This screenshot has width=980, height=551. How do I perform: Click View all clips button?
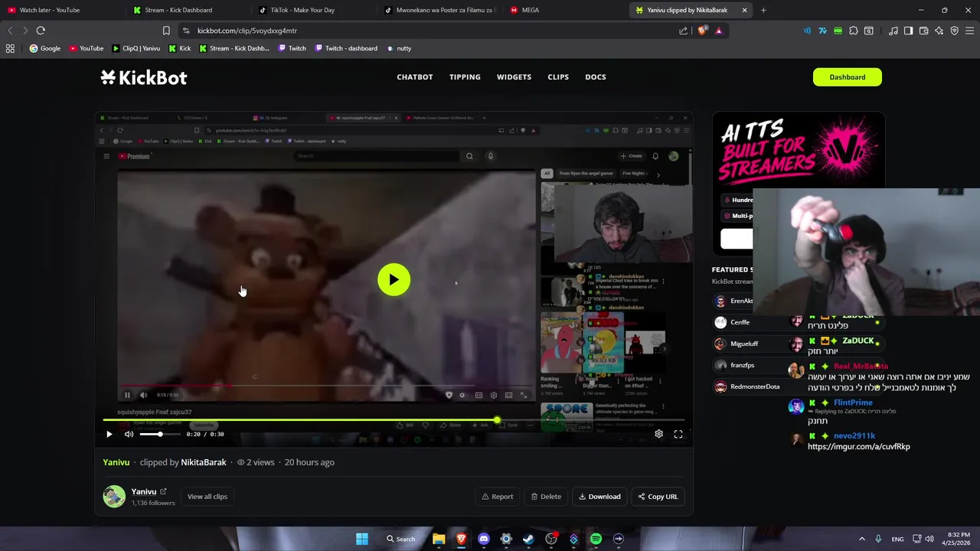click(x=207, y=497)
